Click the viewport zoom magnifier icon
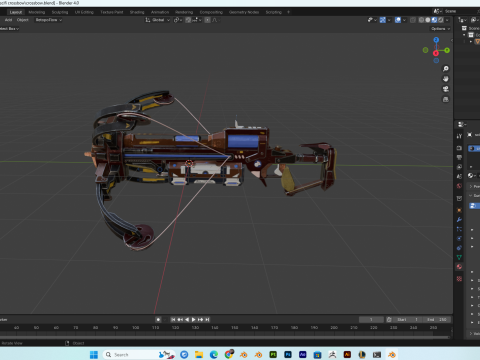Viewport: 480px width, 360px height. pos(446,69)
